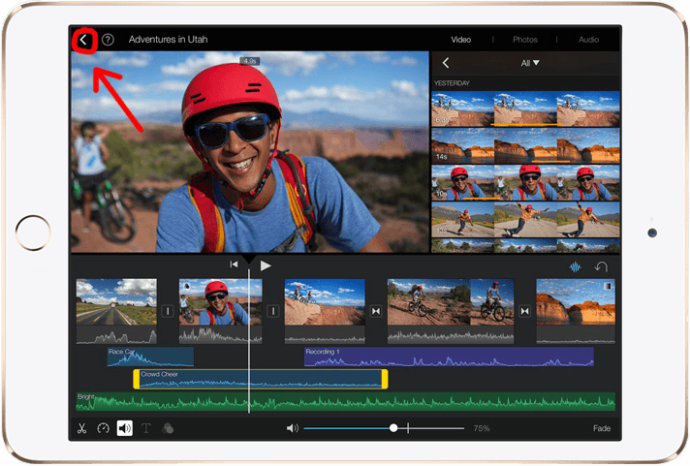Open the titles T tool
This screenshot has height=466, width=690.
[x=146, y=428]
